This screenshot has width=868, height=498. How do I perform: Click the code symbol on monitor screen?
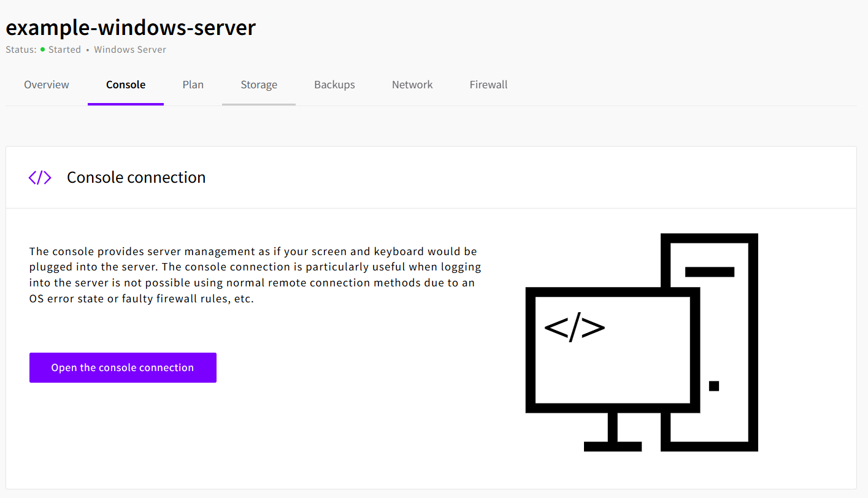click(574, 328)
